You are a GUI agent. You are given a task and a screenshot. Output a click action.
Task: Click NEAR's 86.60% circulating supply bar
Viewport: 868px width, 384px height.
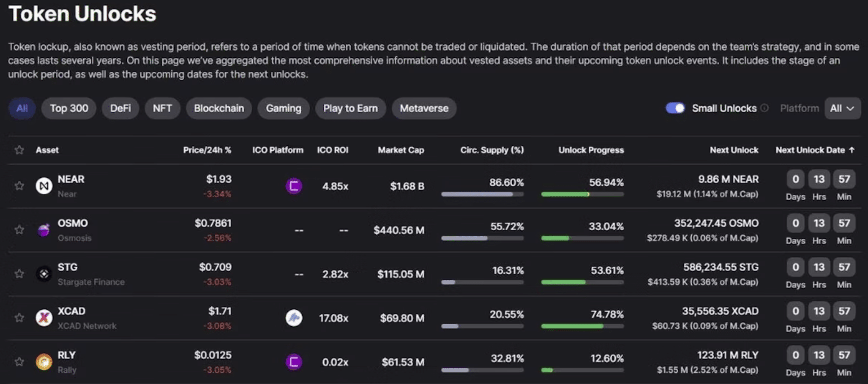click(482, 194)
